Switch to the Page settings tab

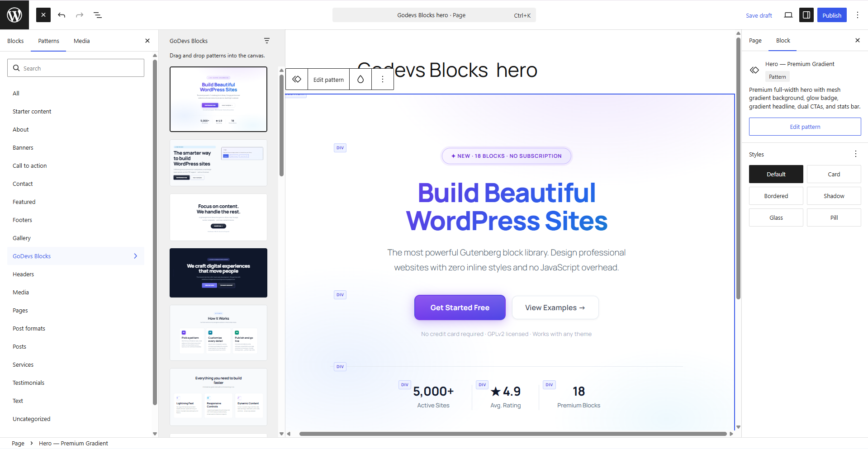point(755,41)
